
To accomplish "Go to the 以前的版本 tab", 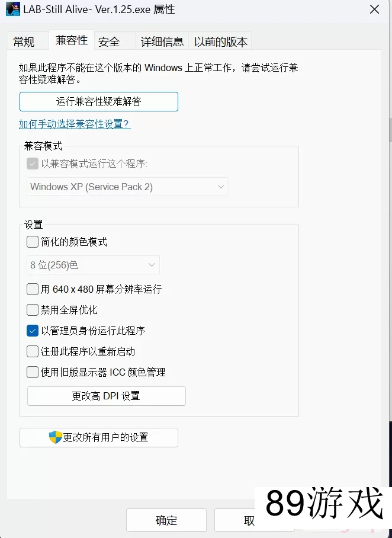I will [x=221, y=41].
